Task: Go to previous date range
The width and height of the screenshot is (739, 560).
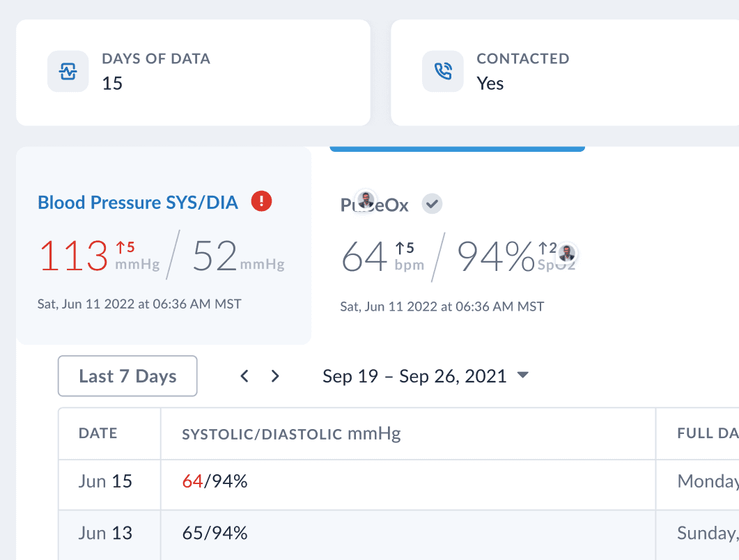Action: [x=244, y=376]
